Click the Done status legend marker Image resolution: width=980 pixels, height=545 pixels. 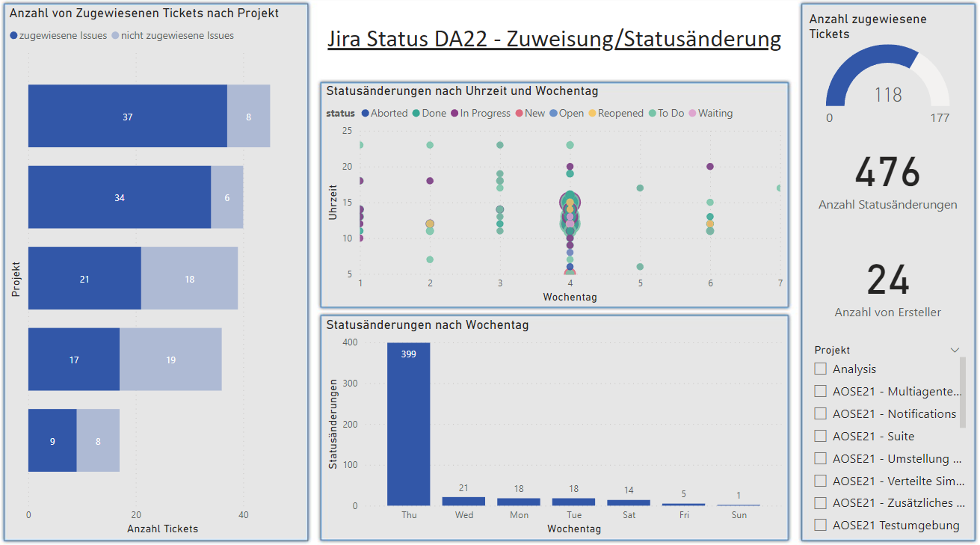tap(416, 114)
